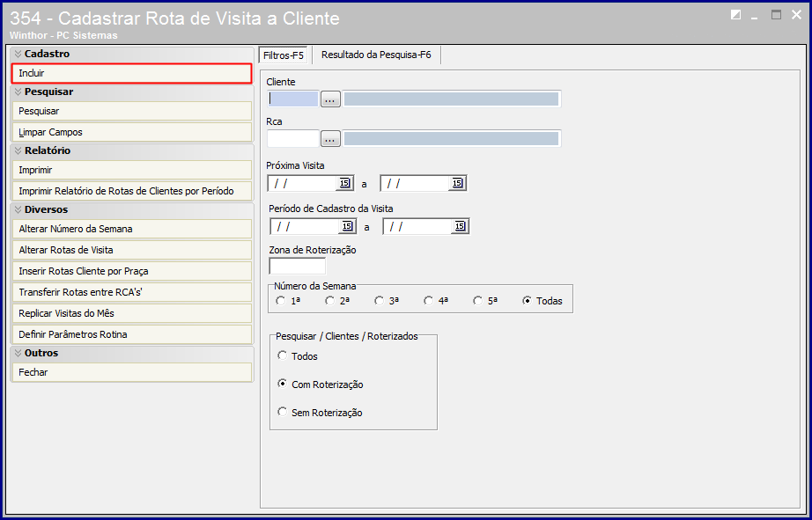Select the 4ª week radio option
This screenshot has width=812, height=520.
[429, 301]
